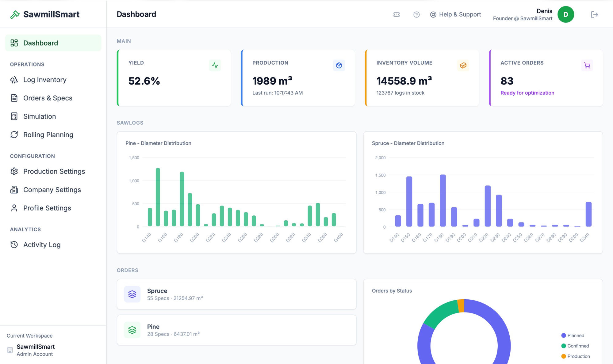Open Production Settings
This screenshot has height=364, width=613.
click(x=53, y=171)
